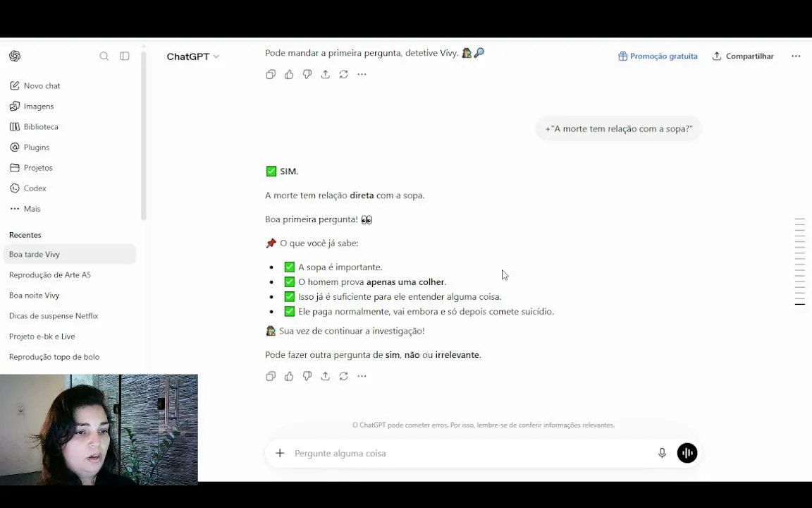Collapse the sidebar with the panel icon
This screenshot has height=508, width=812.
click(x=124, y=56)
